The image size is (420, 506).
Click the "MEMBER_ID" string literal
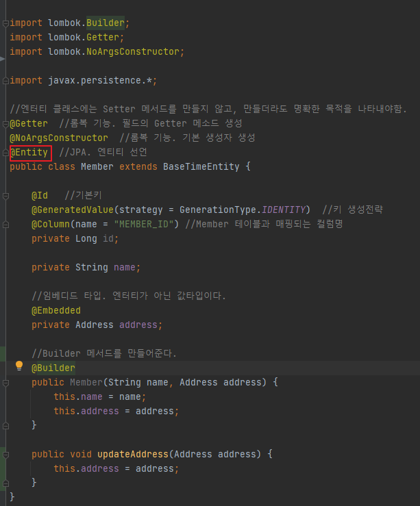[x=144, y=224]
